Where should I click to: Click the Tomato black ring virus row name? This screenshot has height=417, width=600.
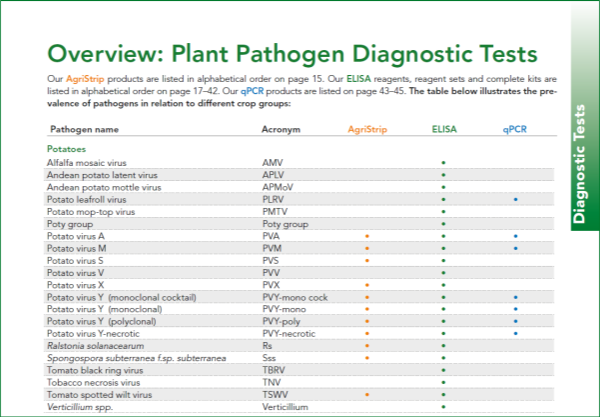(95, 370)
